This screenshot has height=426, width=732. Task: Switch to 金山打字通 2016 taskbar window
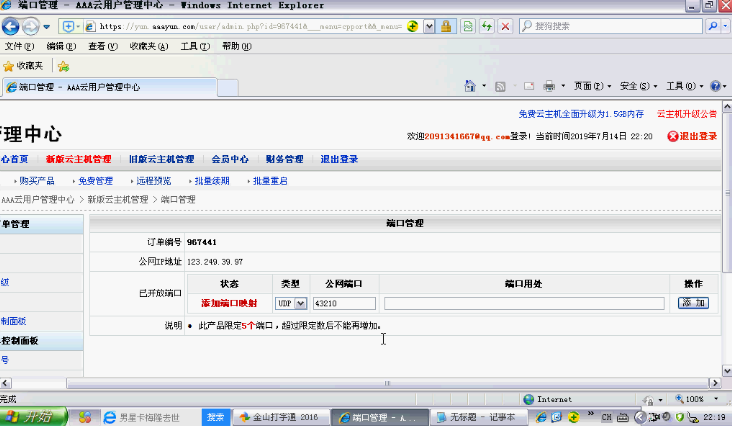point(279,417)
